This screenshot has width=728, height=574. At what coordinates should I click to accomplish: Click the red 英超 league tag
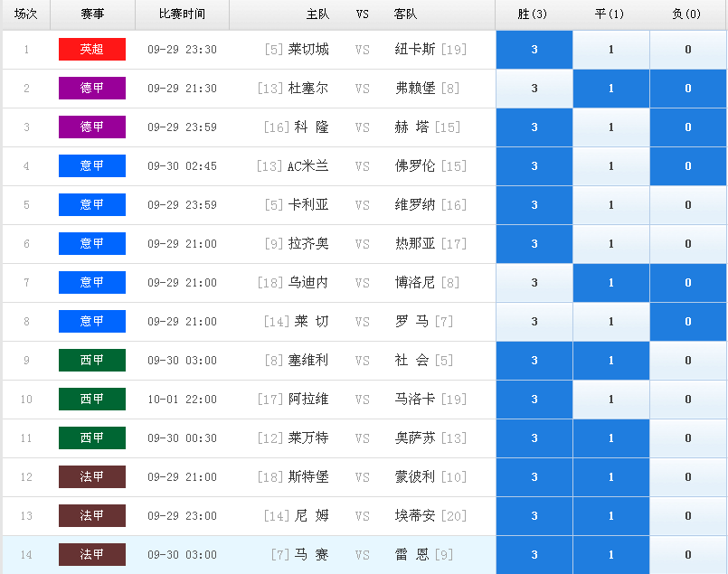(92, 49)
